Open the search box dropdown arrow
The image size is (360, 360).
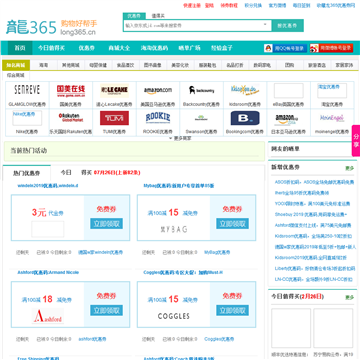coord(265,24)
